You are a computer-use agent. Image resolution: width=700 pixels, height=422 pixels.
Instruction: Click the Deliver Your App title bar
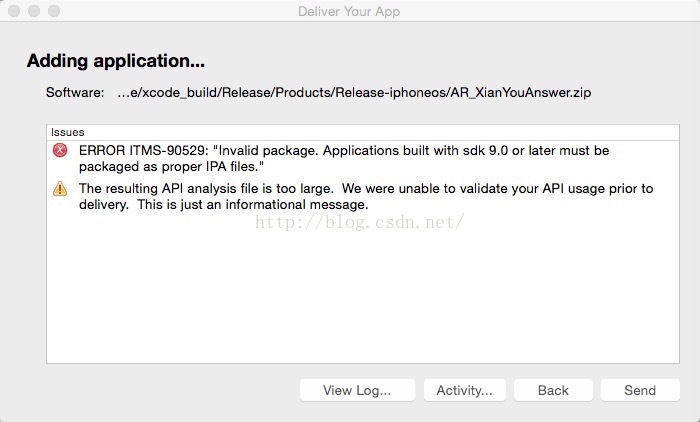349,11
